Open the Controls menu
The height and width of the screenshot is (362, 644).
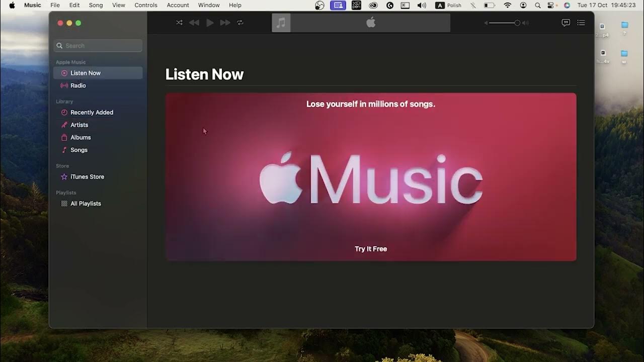145,5
